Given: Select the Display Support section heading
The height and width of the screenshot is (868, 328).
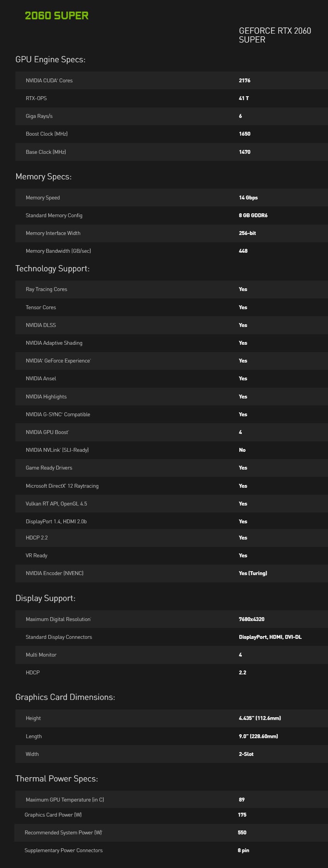Looking at the screenshot, I should 46,598.
